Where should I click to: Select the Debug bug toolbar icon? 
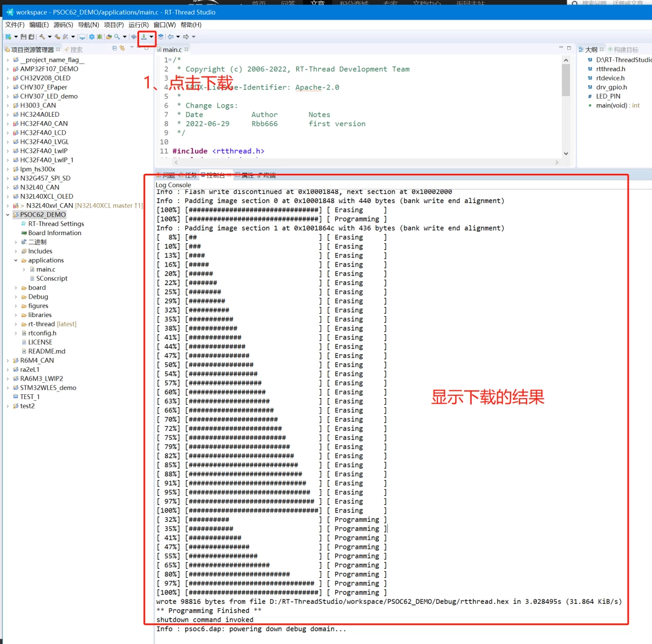pos(100,36)
